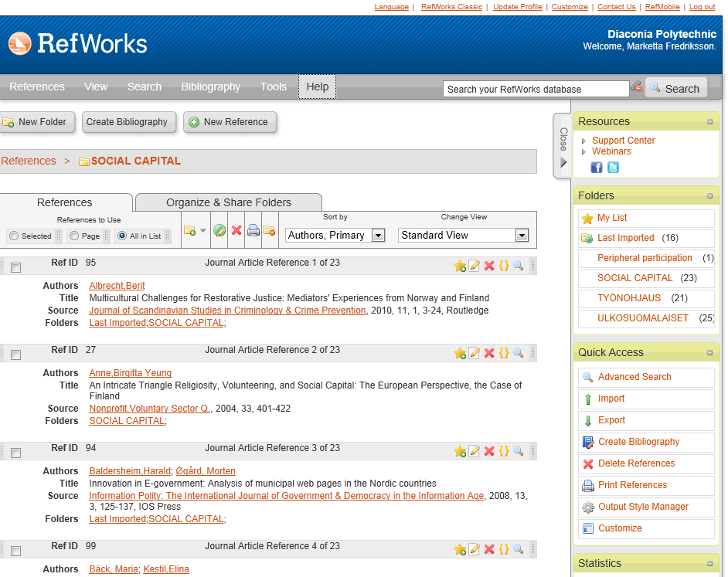This screenshot has height=577, width=728.
Task: View Ref ID 94 with the magnifier icon
Action: pos(518,451)
